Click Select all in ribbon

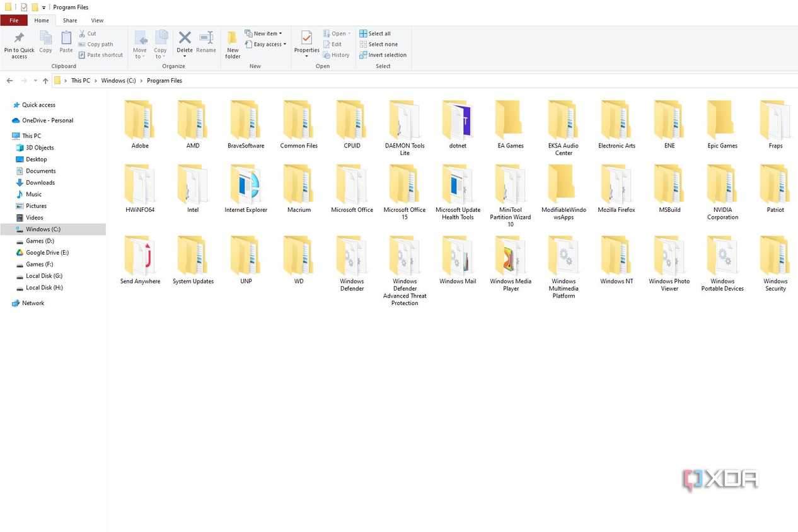tap(375, 33)
